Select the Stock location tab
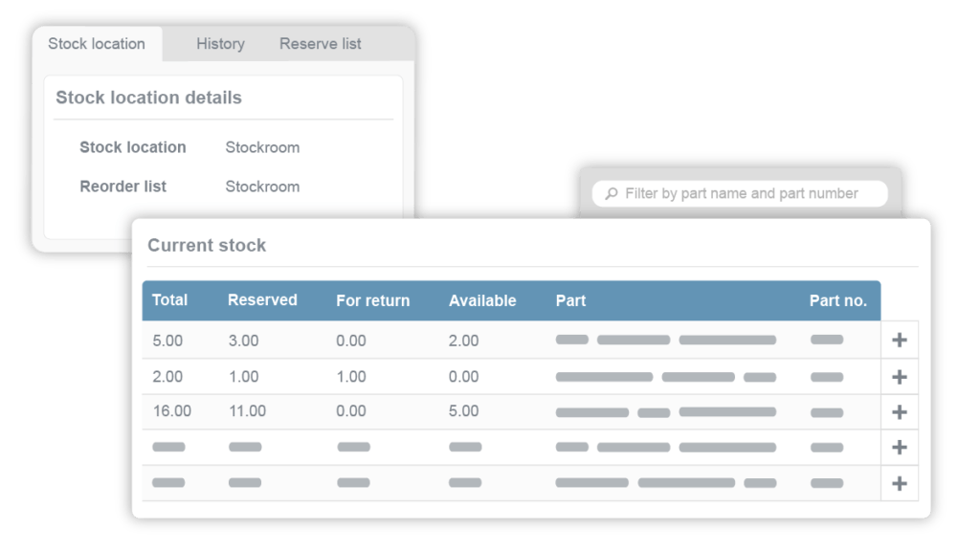This screenshot has width=980, height=551. tap(97, 44)
